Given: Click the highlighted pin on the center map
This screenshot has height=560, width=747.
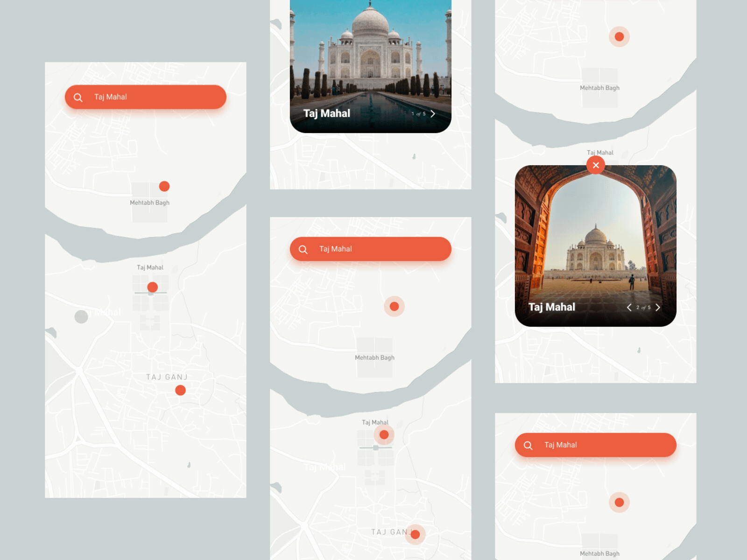Looking at the screenshot, I should 394,307.
